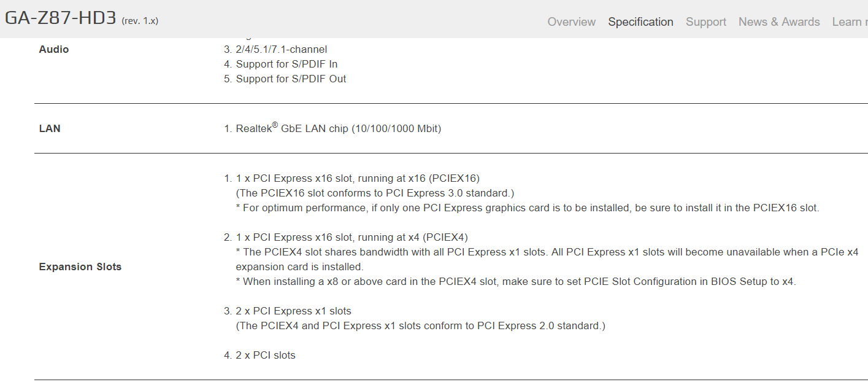
Task: Click the Support for S/PDIF Out line
Action: (x=291, y=79)
